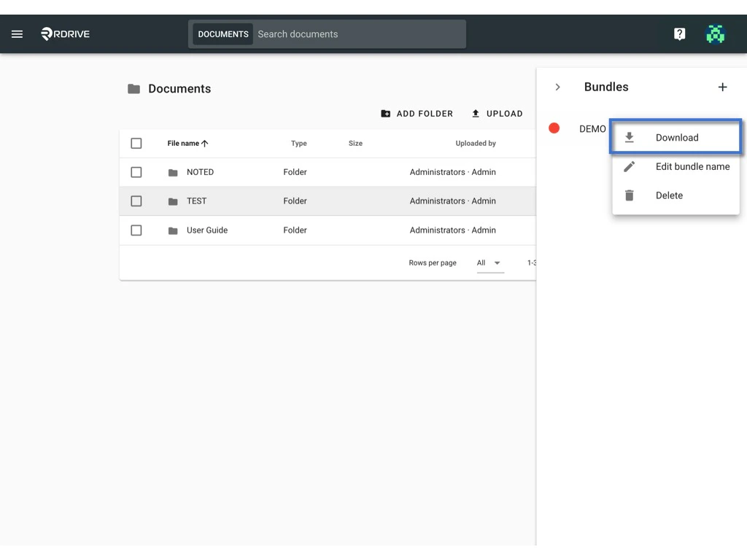The height and width of the screenshot is (560, 747).
Task: Click the User Guide folder icon
Action: pos(173,230)
